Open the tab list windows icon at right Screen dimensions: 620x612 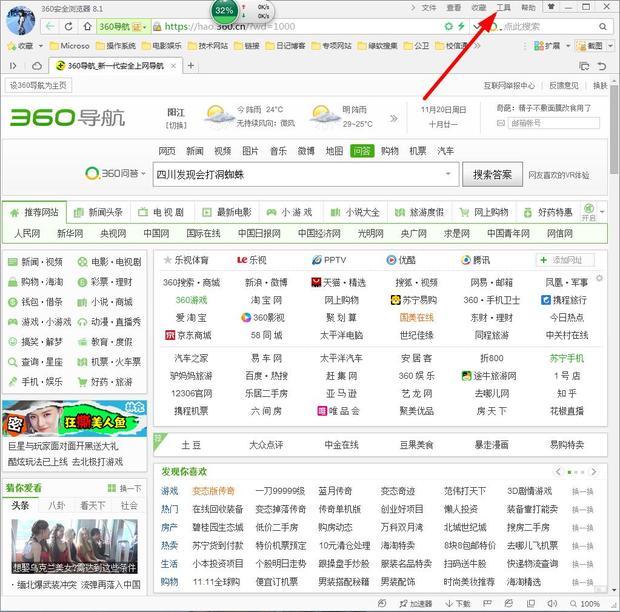click(584, 66)
